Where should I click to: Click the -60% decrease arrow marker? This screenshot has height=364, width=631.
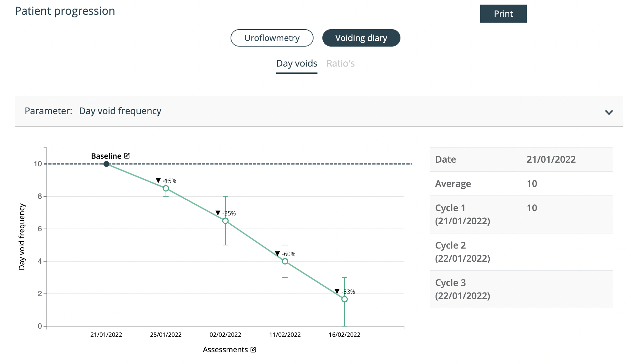277,254
